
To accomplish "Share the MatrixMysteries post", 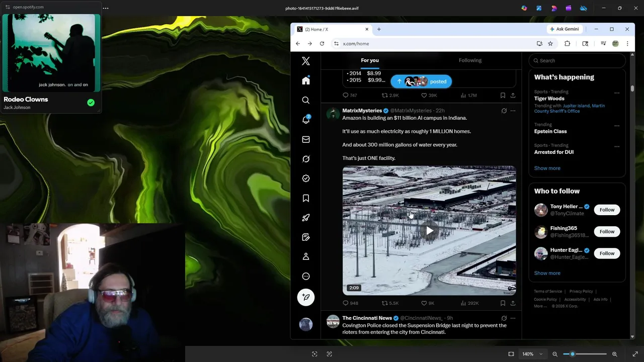I will click(513, 303).
